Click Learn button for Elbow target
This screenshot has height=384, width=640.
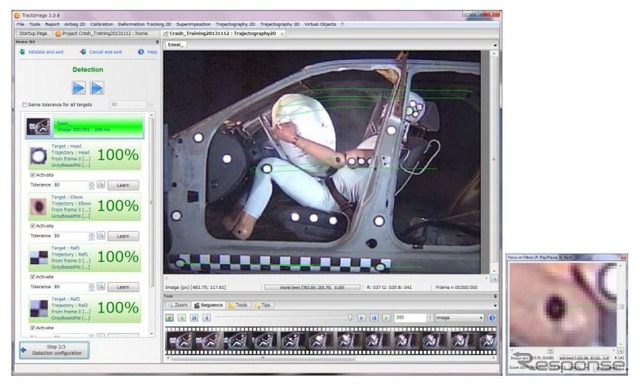[123, 236]
